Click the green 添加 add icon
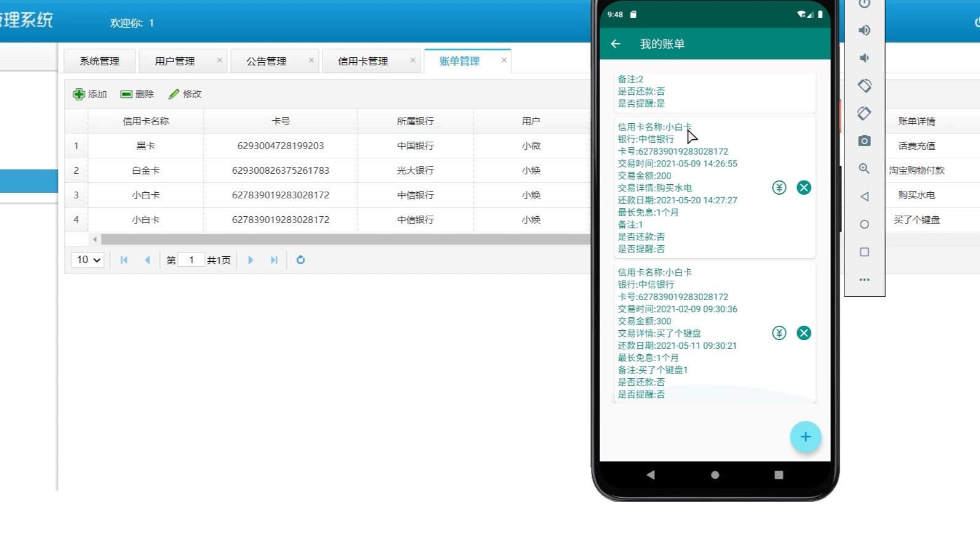This screenshot has height=552, width=980. click(x=79, y=94)
